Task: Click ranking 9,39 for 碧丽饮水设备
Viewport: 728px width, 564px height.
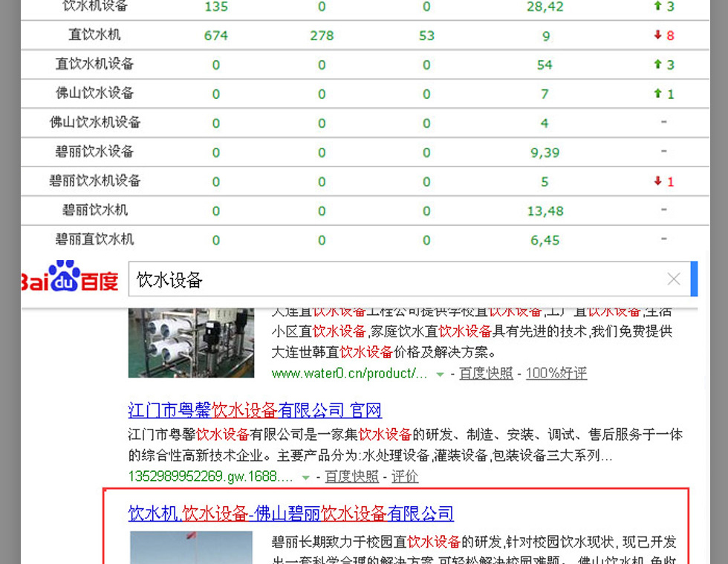Action: [x=545, y=153]
